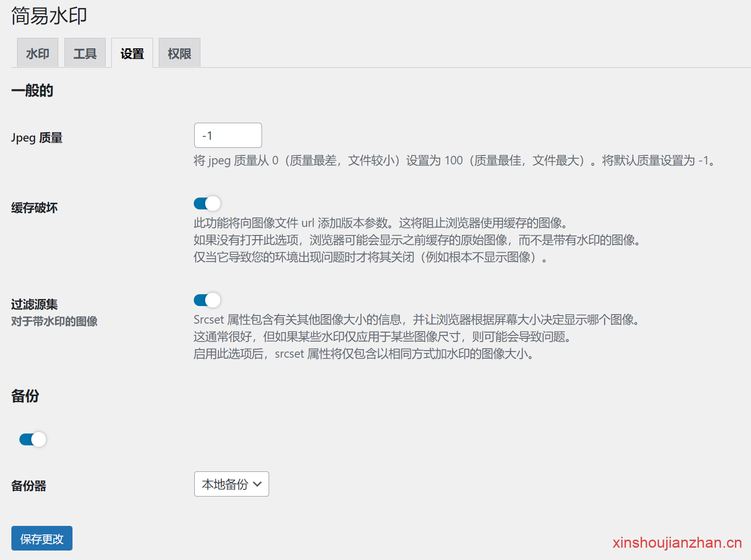Image resolution: width=751 pixels, height=560 pixels.
Task: Click the line starting 启用此选项后
Action: coord(363,353)
